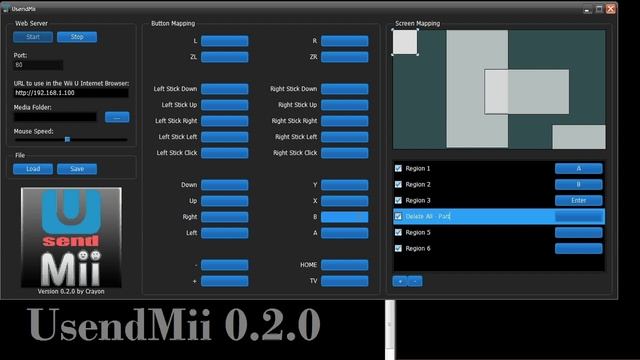Uncheck the Region 6 checkbox

point(398,248)
